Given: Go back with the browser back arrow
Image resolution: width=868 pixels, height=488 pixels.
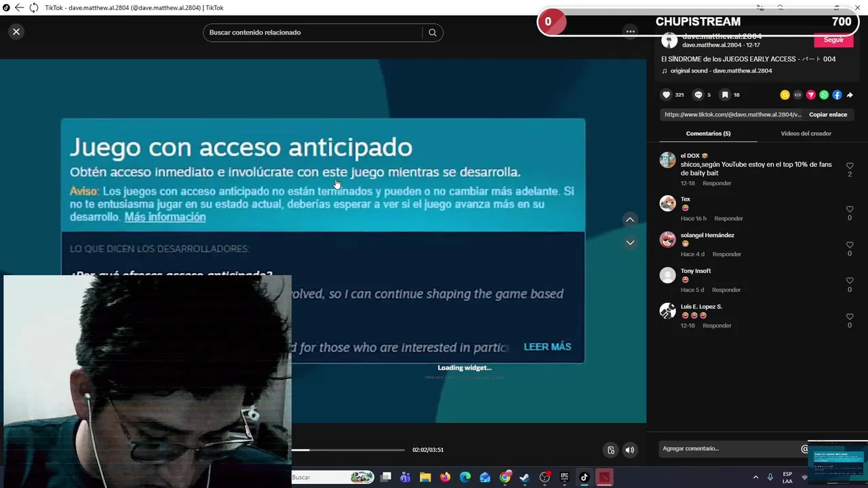Looking at the screenshot, I should tap(18, 7).
